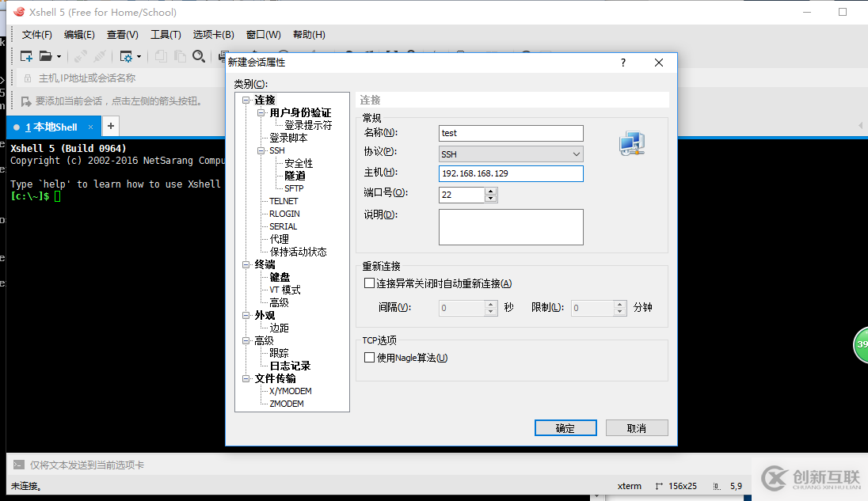Open a new session with the New icon
This screenshot has height=501, width=868.
click(x=25, y=56)
